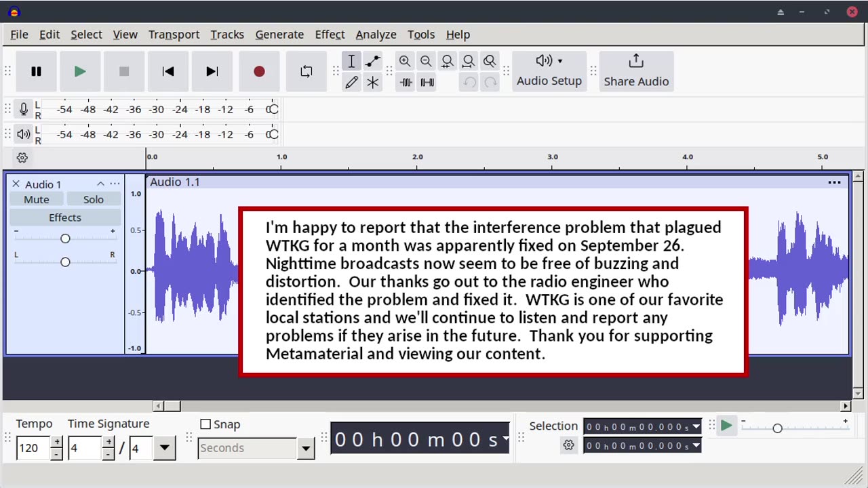868x488 pixels.
Task: Open timeline options gear icon
Action: point(22,157)
